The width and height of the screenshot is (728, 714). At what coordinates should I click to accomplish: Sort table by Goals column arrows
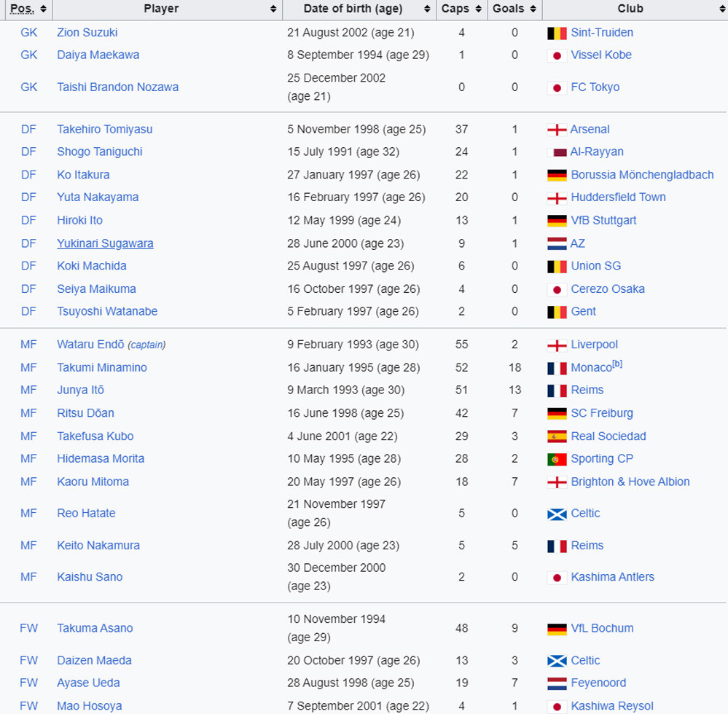click(x=533, y=9)
